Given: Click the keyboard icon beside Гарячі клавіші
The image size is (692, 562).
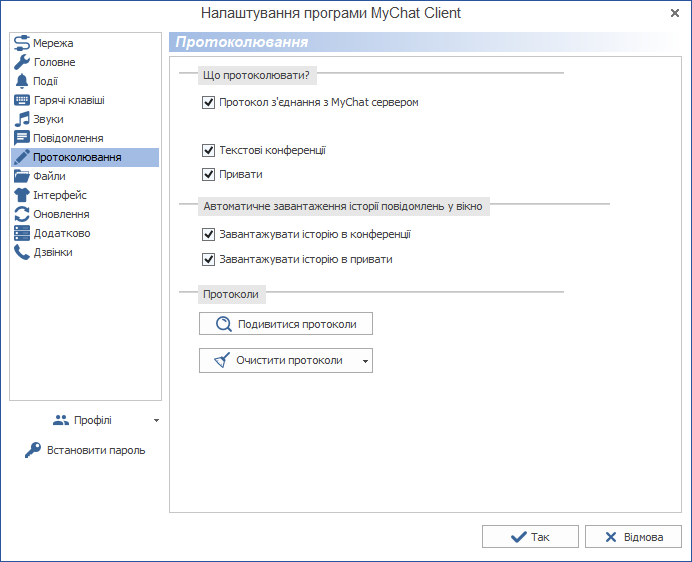Looking at the screenshot, I should [21, 100].
